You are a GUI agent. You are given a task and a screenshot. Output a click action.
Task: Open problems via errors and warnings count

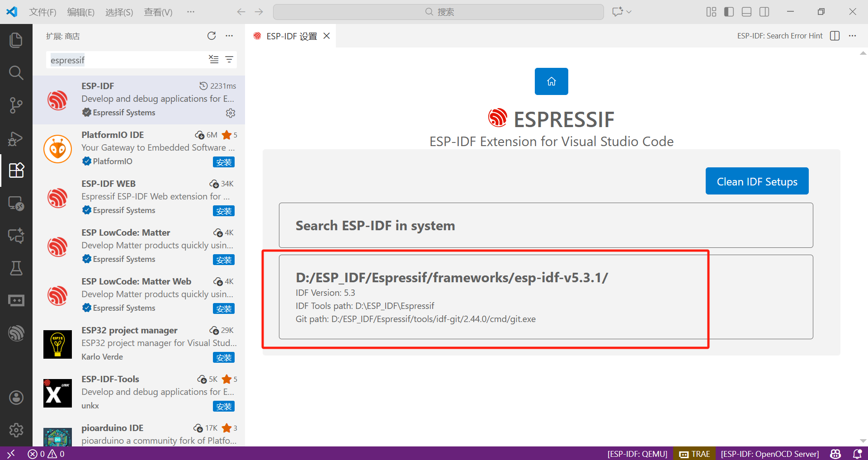click(46, 454)
